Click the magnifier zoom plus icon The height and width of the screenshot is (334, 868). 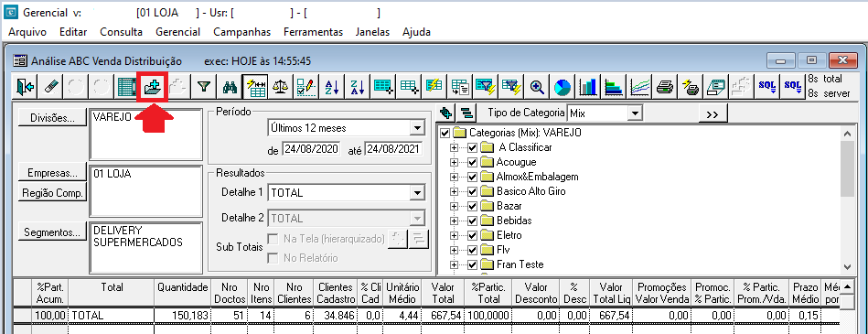pyautogui.click(x=536, y=87)
